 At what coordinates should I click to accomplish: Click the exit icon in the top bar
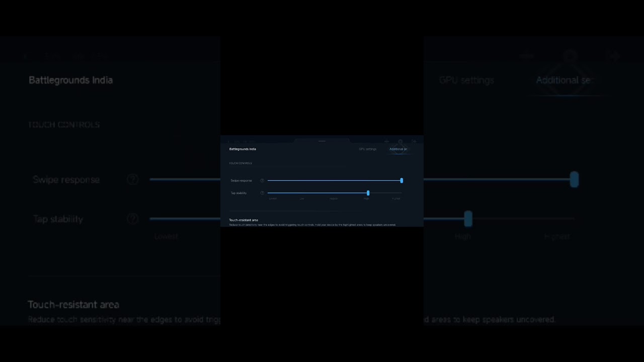[x=414, y=142]
